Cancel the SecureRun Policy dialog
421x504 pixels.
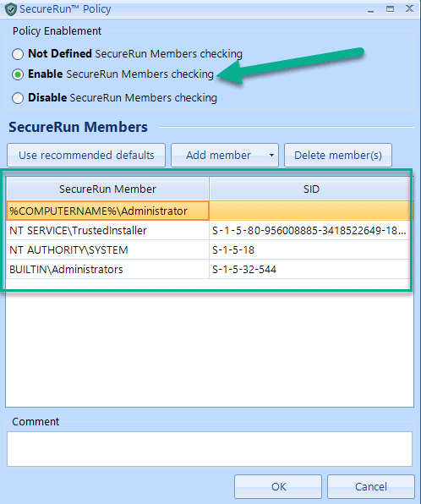pyautogui.click(x=371, y=486)
